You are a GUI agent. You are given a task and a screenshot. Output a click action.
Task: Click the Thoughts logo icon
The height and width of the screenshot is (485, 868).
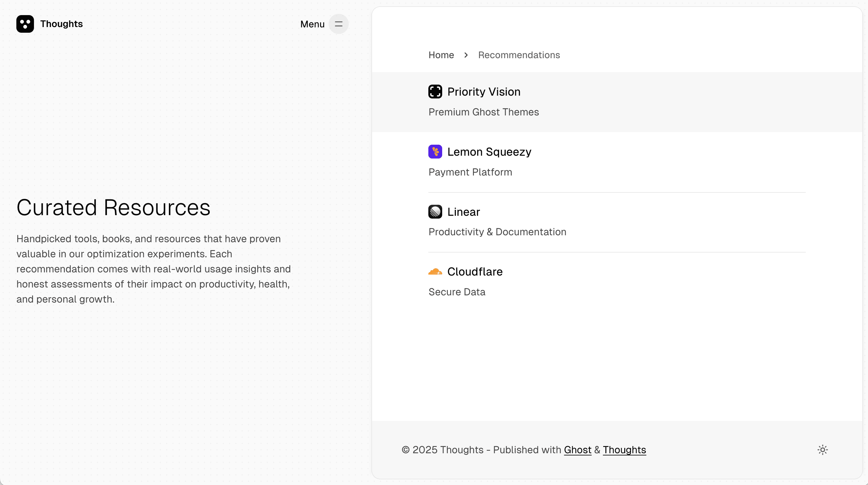click(x=25, y=24)
